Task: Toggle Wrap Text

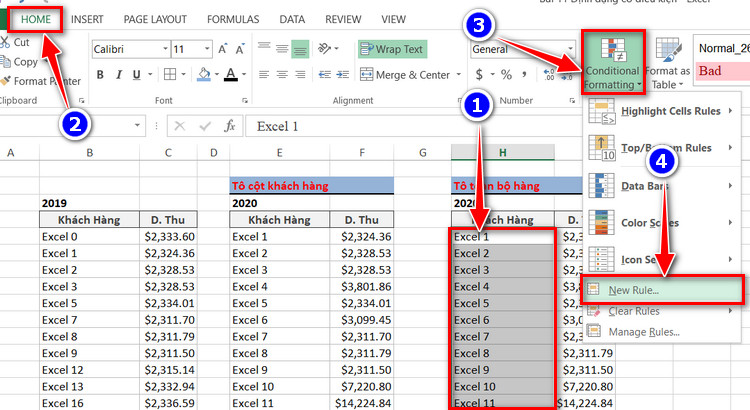Action: pos(392,49)
